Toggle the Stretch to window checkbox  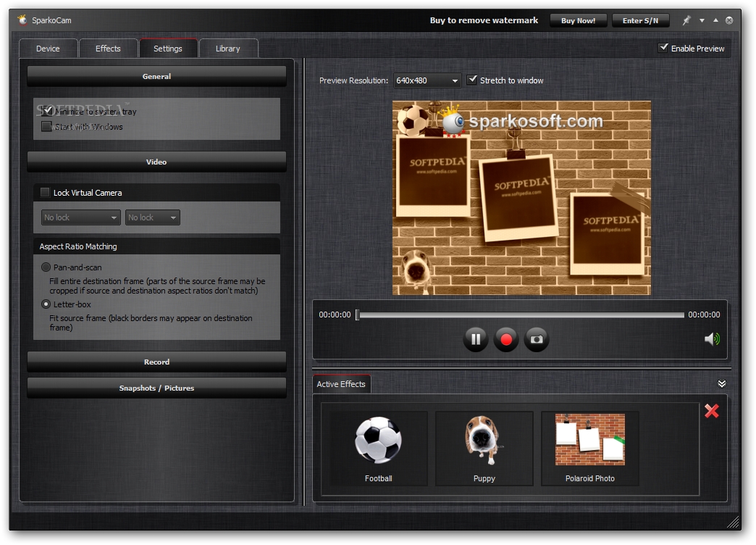point(472,80)
